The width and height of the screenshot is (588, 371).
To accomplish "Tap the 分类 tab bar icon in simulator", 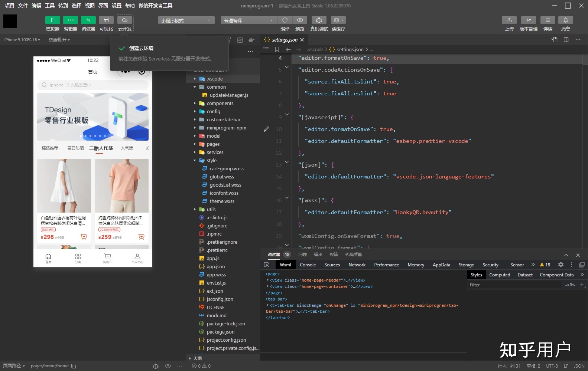I will pos(78,258).
